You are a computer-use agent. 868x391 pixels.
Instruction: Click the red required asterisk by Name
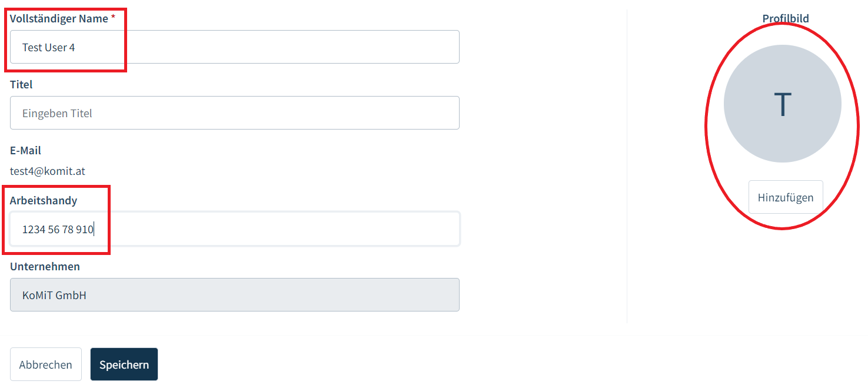point(113,18)
